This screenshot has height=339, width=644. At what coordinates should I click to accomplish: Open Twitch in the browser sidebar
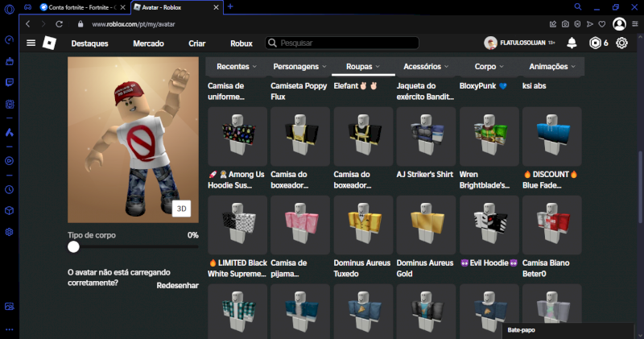(9, 82)
